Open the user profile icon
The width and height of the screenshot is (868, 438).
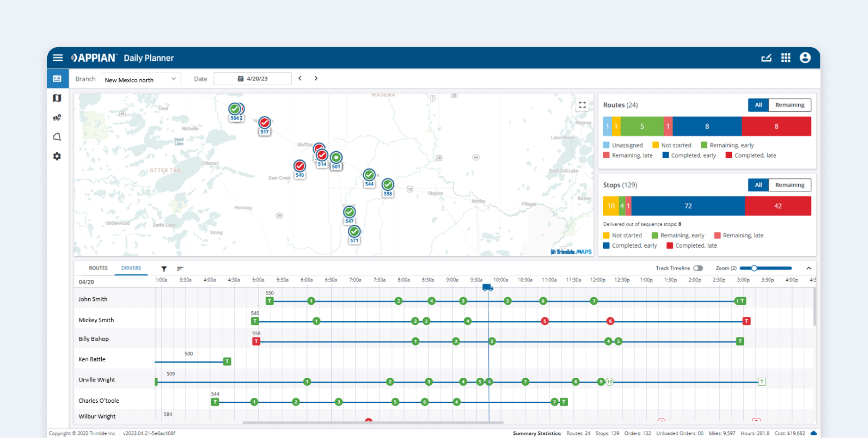805,57
